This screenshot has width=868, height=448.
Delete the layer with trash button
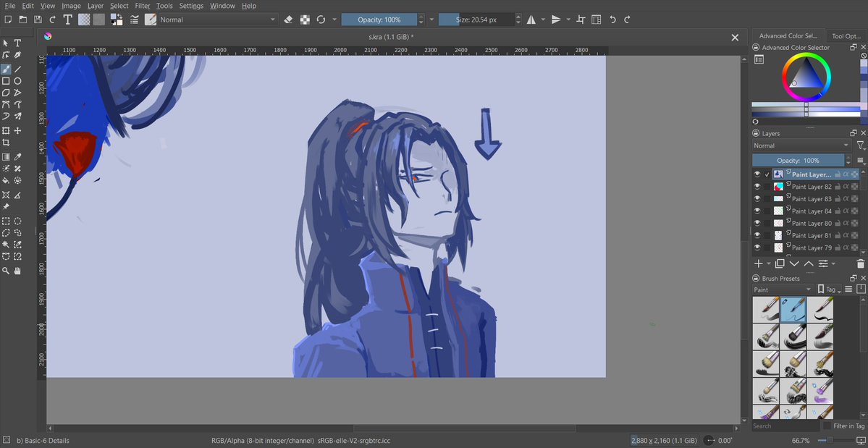click(860, 264)
